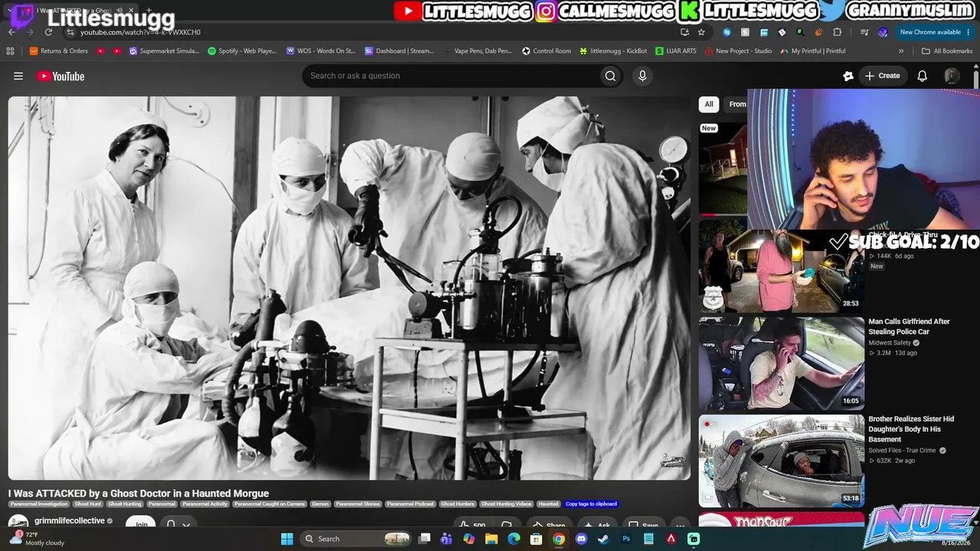Viewport: 980px width, 551px height.
Task: Click the YouTube search magnifier button
Action: click(610, 76)
